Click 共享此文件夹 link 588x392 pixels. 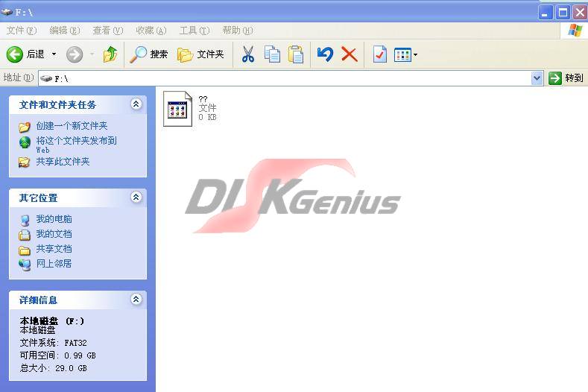63,162
